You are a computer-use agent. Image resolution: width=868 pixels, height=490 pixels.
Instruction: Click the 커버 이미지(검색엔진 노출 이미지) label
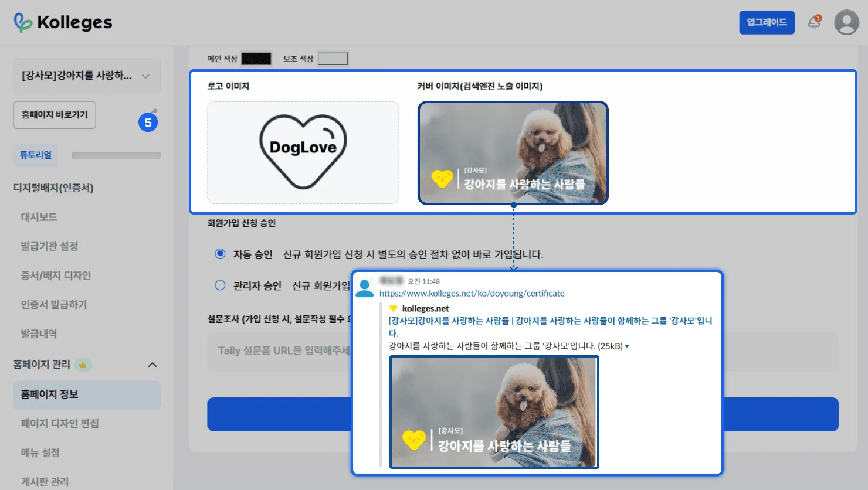click(x=480, y=86)
